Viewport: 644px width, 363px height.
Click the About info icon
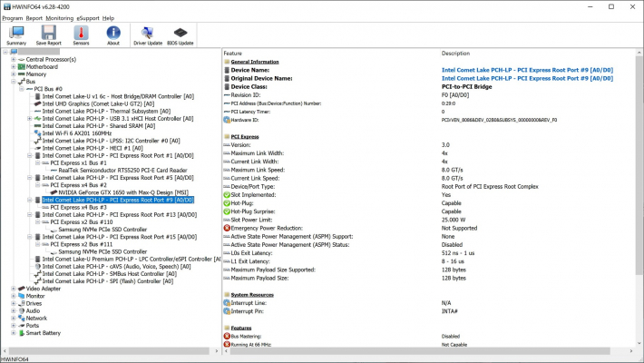tap(112, 34)
